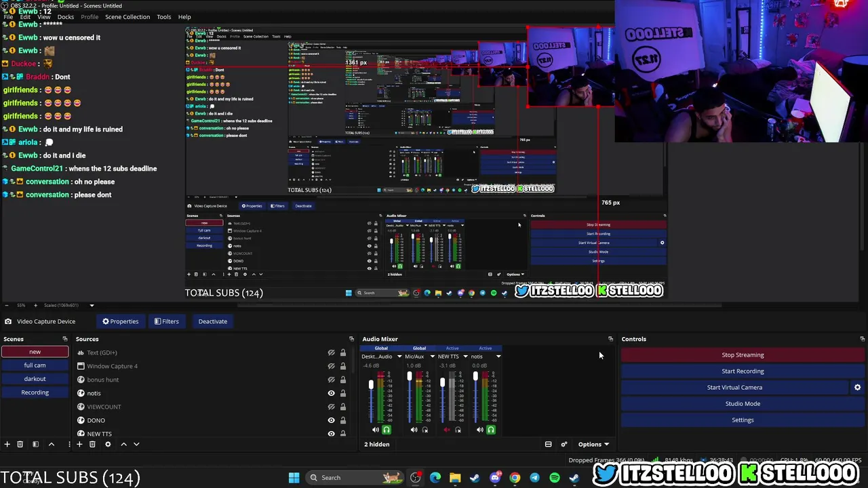Enable Studio Mode
The height and width of the screenshot is (488, 868).
pyautogui.click(x=743, y=403)
